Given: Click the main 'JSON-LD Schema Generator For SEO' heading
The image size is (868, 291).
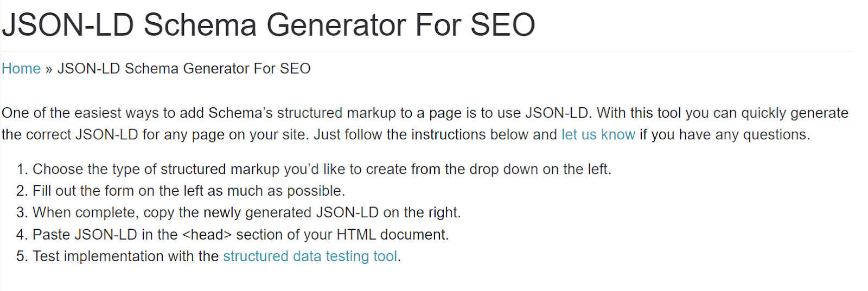Looking at the screenshot, I should coord(268,25).
